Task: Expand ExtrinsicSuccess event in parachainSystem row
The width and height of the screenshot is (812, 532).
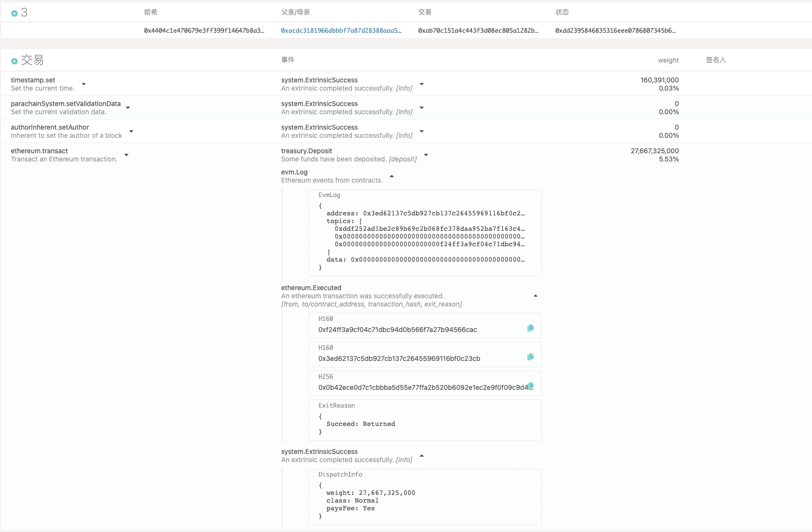Action: [422, 107]
